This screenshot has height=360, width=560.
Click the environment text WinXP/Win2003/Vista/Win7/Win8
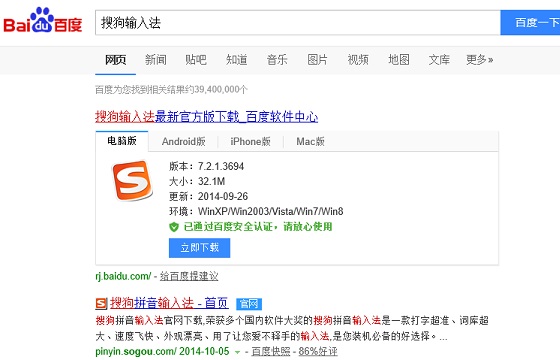tap(270, 211)
